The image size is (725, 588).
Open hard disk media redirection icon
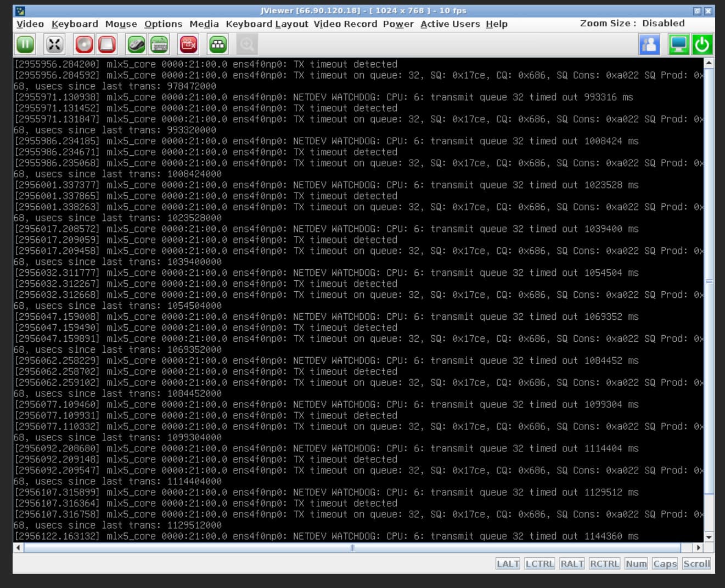click(107, 44)
